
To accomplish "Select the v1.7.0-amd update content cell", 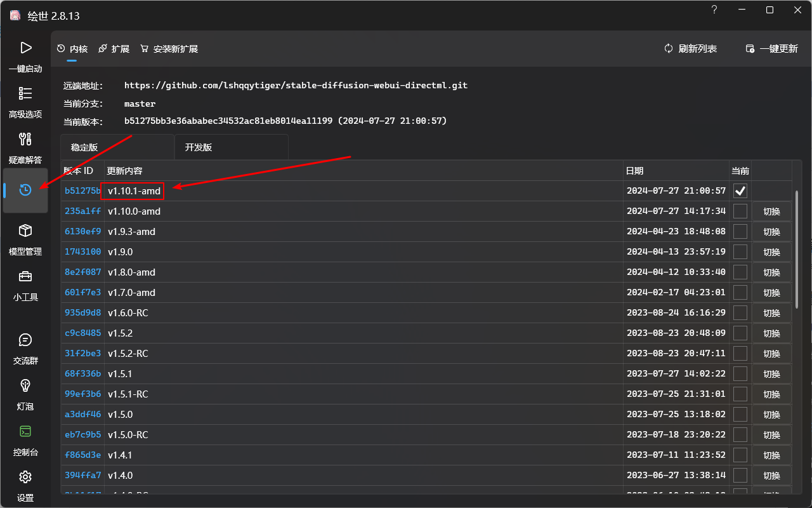I will [364, 292].
